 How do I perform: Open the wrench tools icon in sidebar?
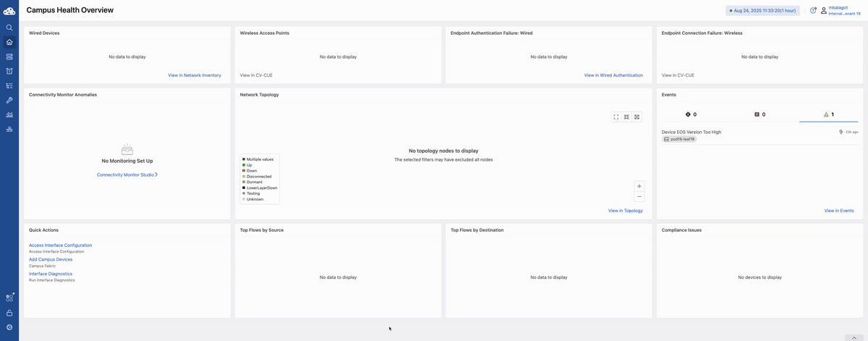pos(9,100)
